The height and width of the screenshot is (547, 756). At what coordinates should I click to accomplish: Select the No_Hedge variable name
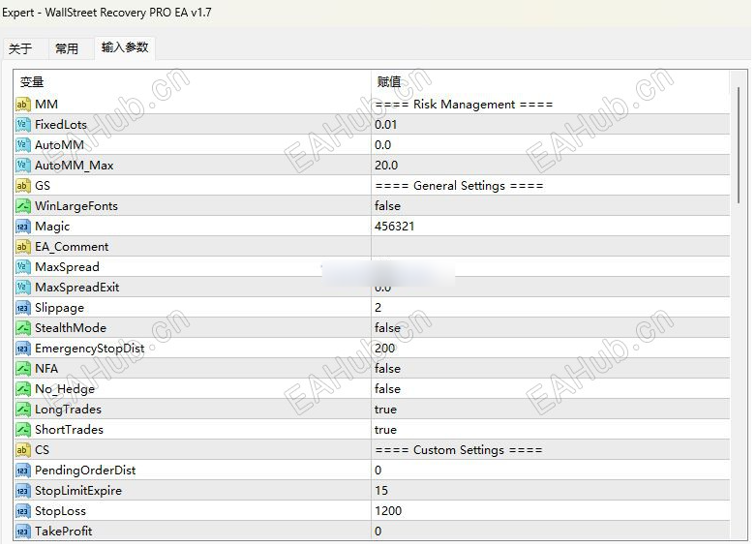pos(65,390)
